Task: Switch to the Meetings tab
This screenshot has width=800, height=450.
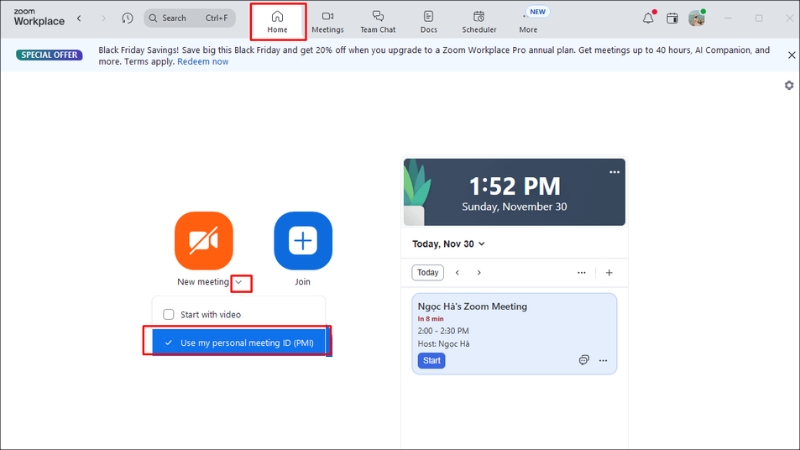Action: (327, 21)
